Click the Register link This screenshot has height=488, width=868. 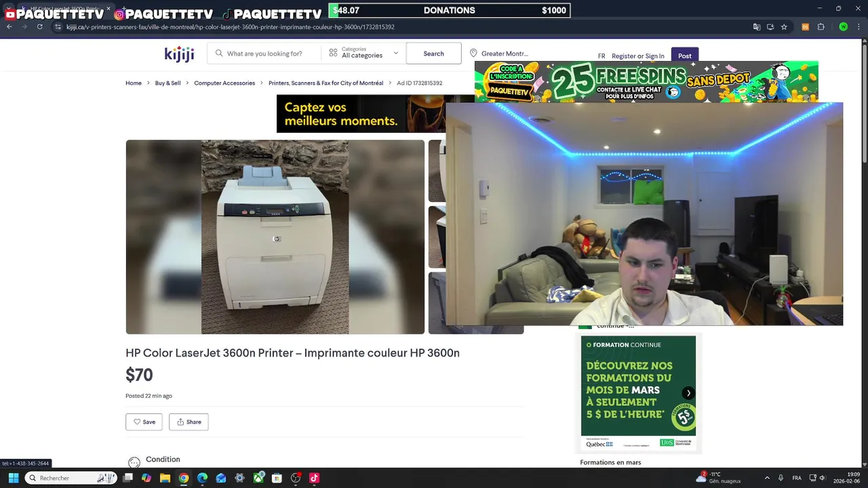pyautogui.click(x=623, y=56)
